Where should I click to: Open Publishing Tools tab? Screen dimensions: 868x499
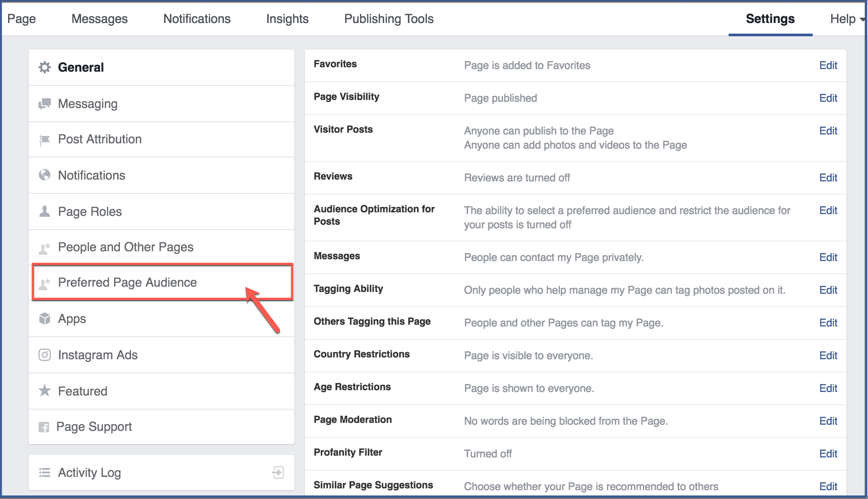tap(389, 19)
